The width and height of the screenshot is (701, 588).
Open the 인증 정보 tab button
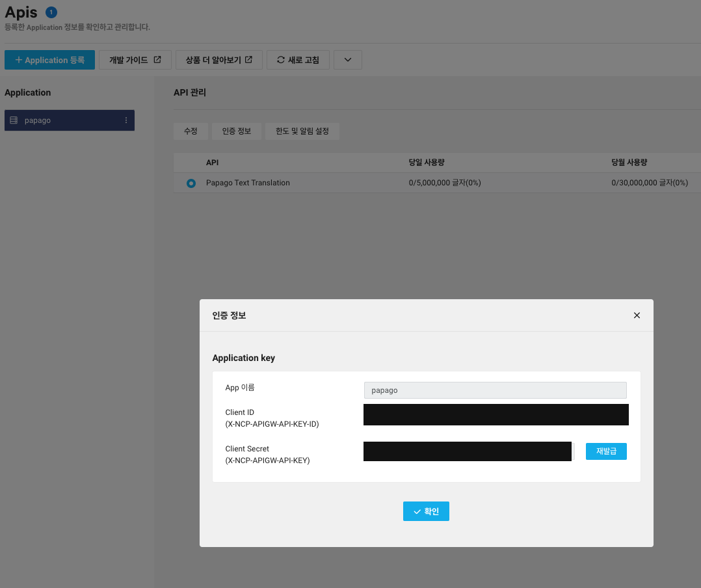coord(237,131)
